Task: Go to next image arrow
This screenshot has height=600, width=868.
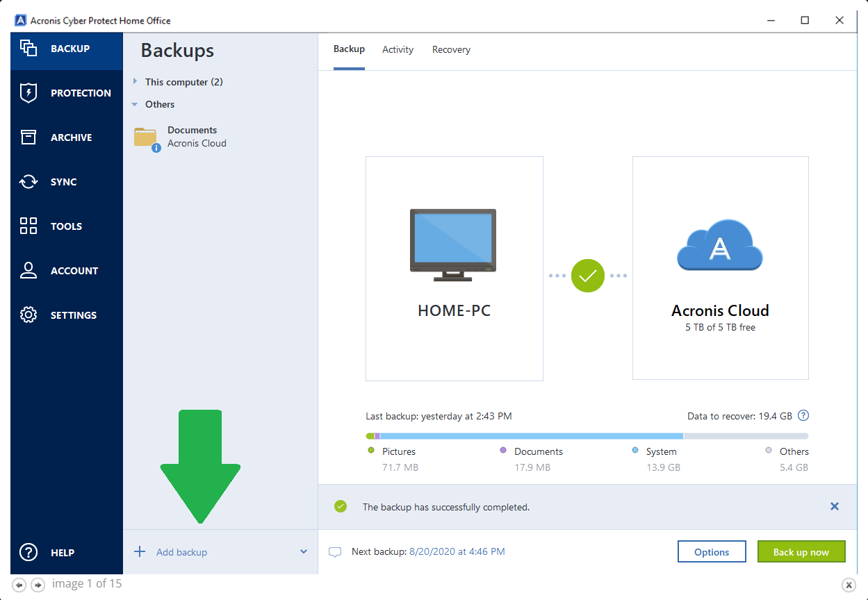Action: (x=38, y=585)
